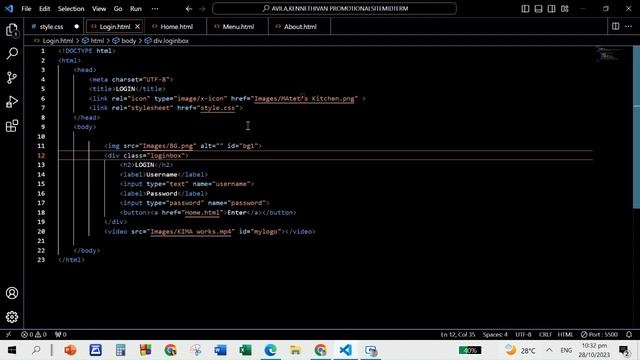Switch to the Home.html tab
Viewport: 640px width, 360px height.
click(176, 27)
